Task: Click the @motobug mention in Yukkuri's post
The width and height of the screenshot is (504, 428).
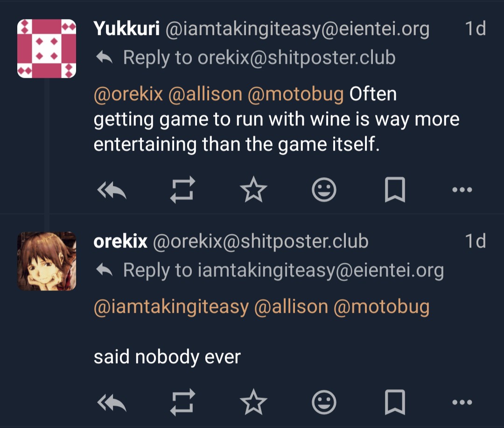Action: pyautogui.click(x=295, y=94)
